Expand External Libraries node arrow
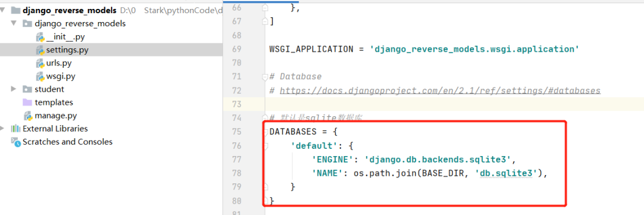 [2, 129]
